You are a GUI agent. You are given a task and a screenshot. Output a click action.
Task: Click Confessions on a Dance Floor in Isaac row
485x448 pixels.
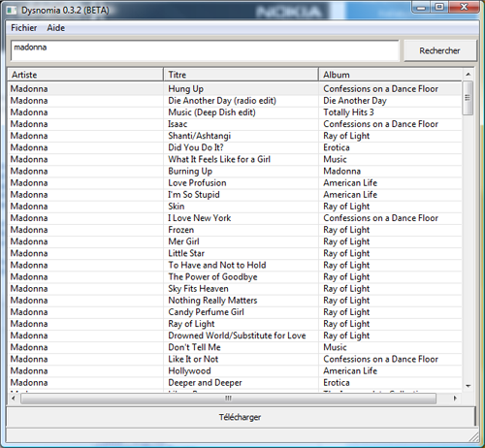(380, 124)
